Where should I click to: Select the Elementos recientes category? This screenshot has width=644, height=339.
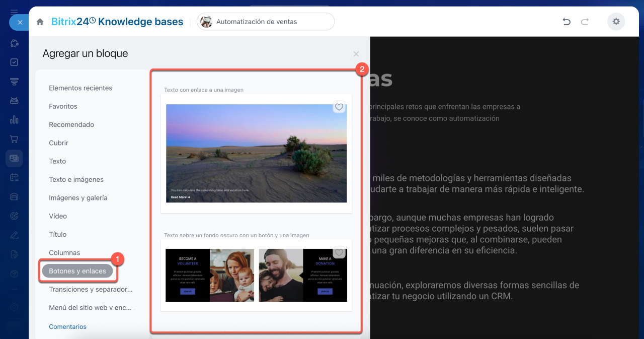coord(80,88)
